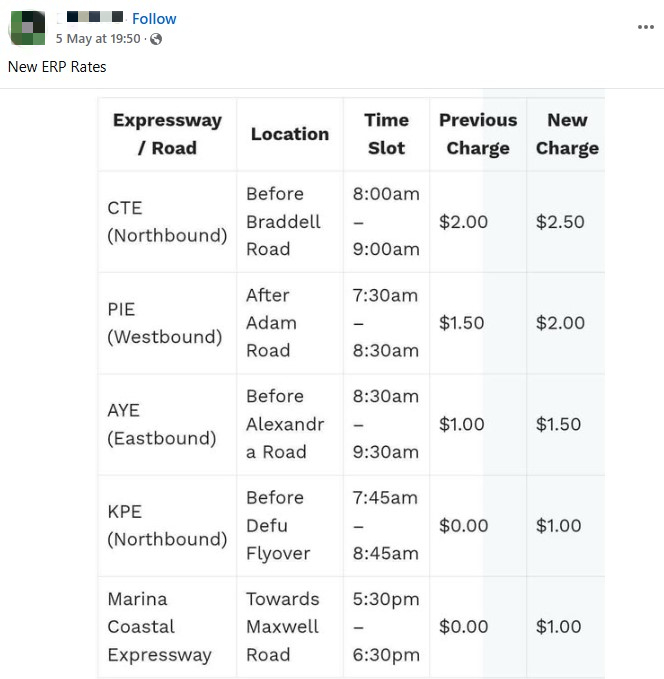Open the three-dot post options menu
This screenshot has width=664, height=679.
[x=645, y=27]
